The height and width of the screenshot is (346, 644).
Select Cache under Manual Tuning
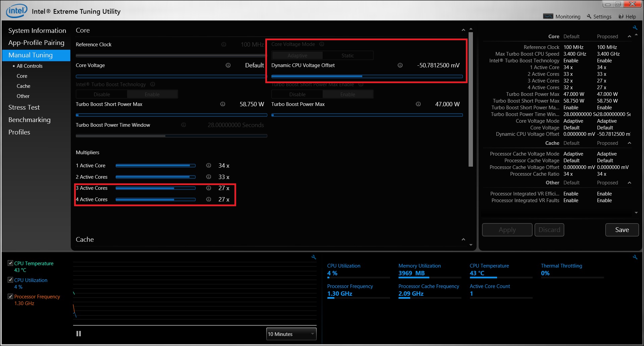click(x=23, y=86)
